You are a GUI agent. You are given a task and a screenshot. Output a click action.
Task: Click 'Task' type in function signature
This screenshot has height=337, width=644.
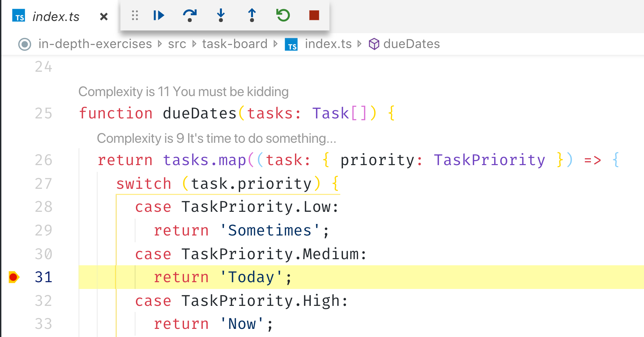(x=330, y=113)
